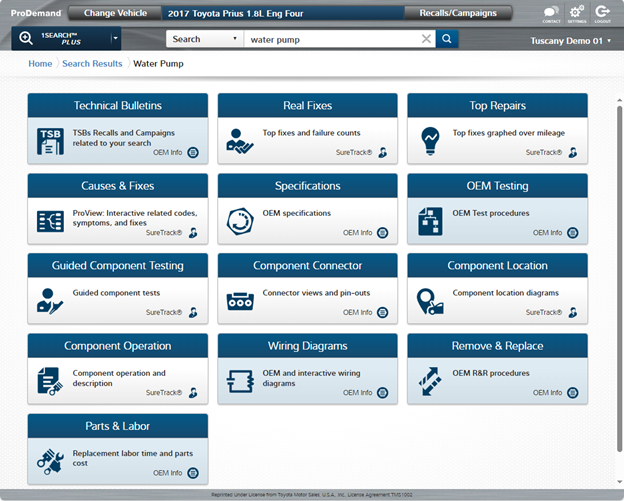Click the Contact icon in top bar
The width and height of the screenshot is (624, 501).
pos(551,13)
